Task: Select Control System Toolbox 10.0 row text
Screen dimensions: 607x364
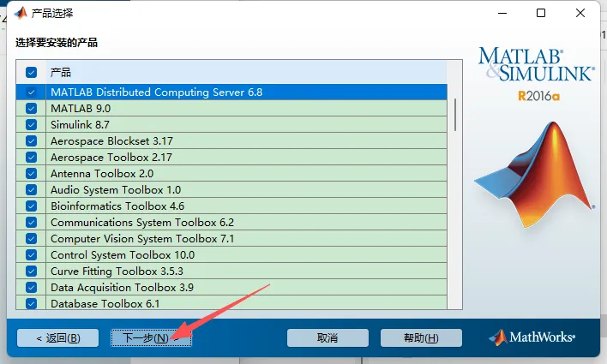Action: (x=123, y=255)
